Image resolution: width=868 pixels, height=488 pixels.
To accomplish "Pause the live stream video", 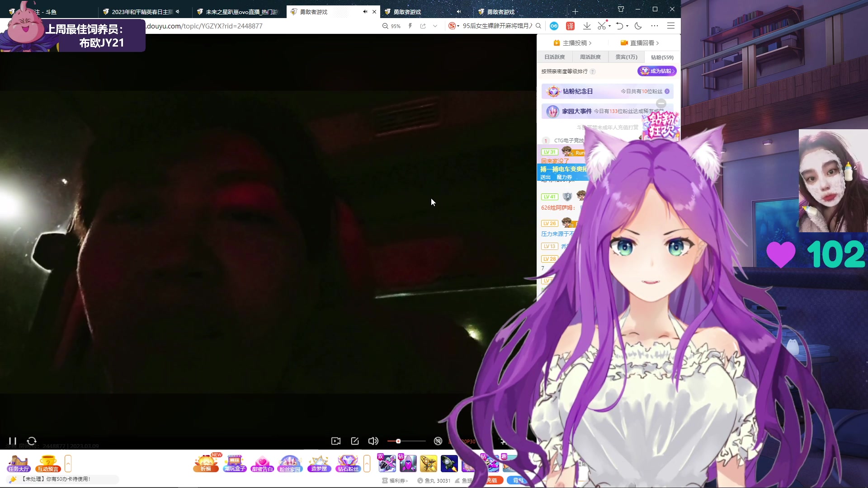I will (x=13, y=441).
